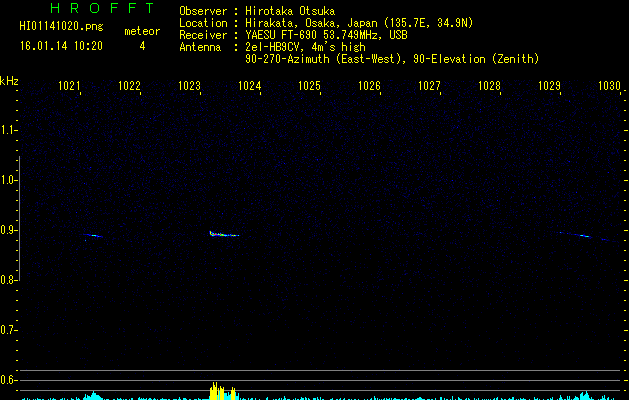The width and height of the screenshot is (629, 400).
Task: Click time axis label 1029
Action: tap(549, 86)
